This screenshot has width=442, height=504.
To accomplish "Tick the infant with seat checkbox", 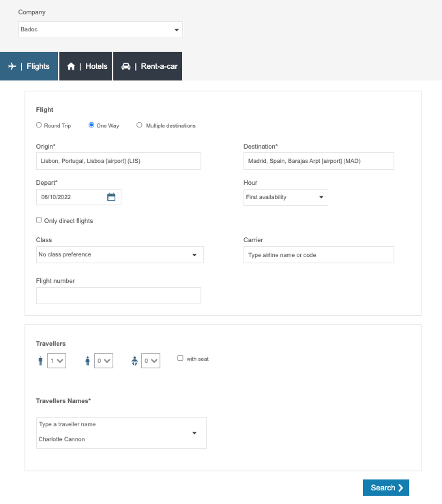I will [180, 358].
